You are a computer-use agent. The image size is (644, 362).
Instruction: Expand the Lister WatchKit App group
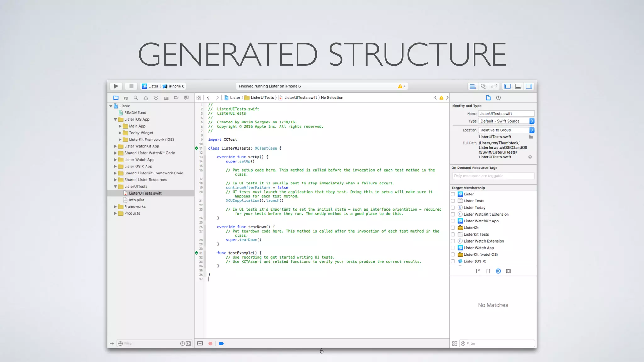[x=115, y=146]
